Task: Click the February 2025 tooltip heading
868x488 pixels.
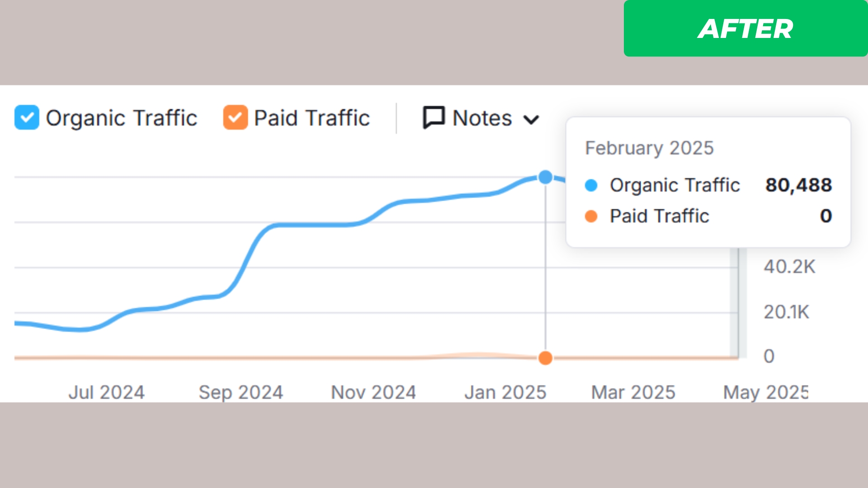Action: [649, 148]
